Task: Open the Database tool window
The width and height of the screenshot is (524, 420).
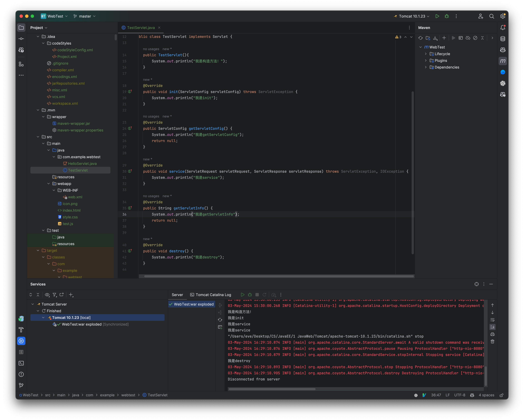Action: pyautogui.click(x=503, y=38)
